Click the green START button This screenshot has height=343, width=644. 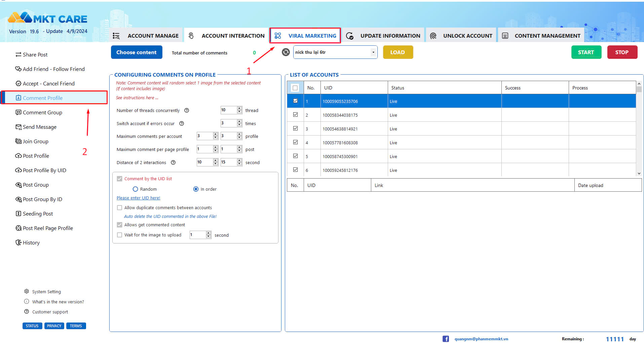[586, 52]
